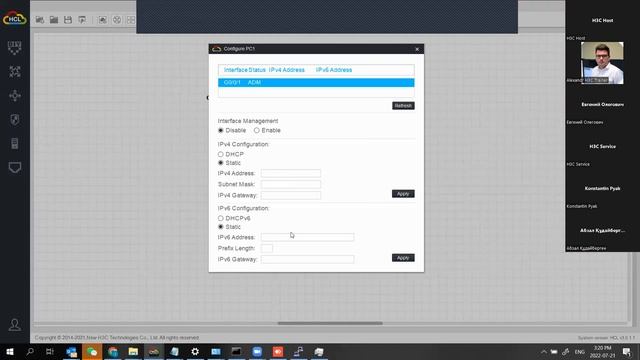
Task: Click the toolbar icon after the separator
Action: click(x=102, y=20)
